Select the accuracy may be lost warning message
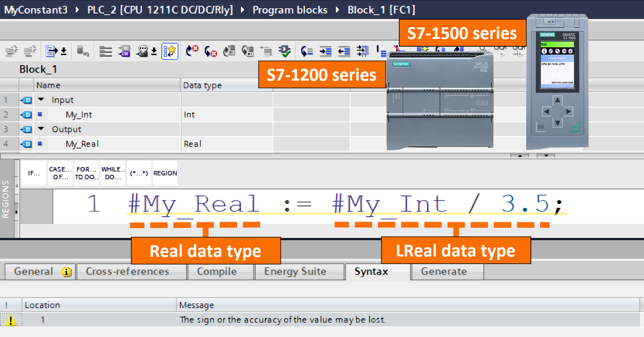This screenshot has height=337, width=644. (283, 320)
